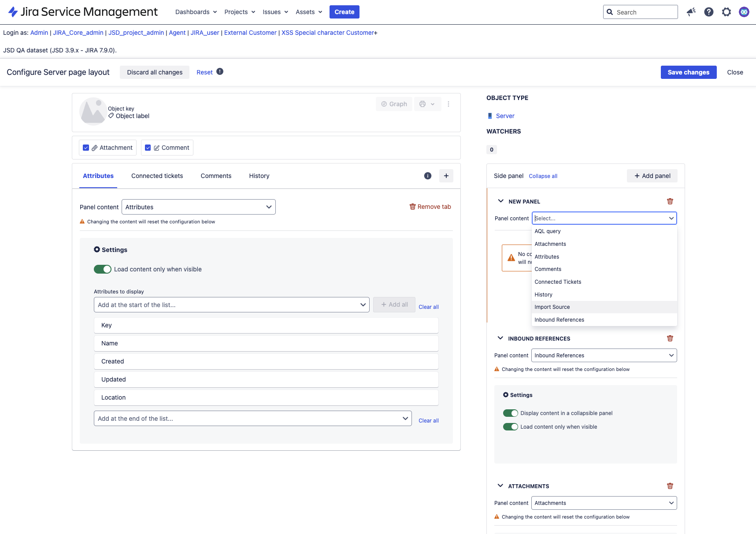Open the Projects menu
This screenshot has height=534, width=756.
click(240, 12)
